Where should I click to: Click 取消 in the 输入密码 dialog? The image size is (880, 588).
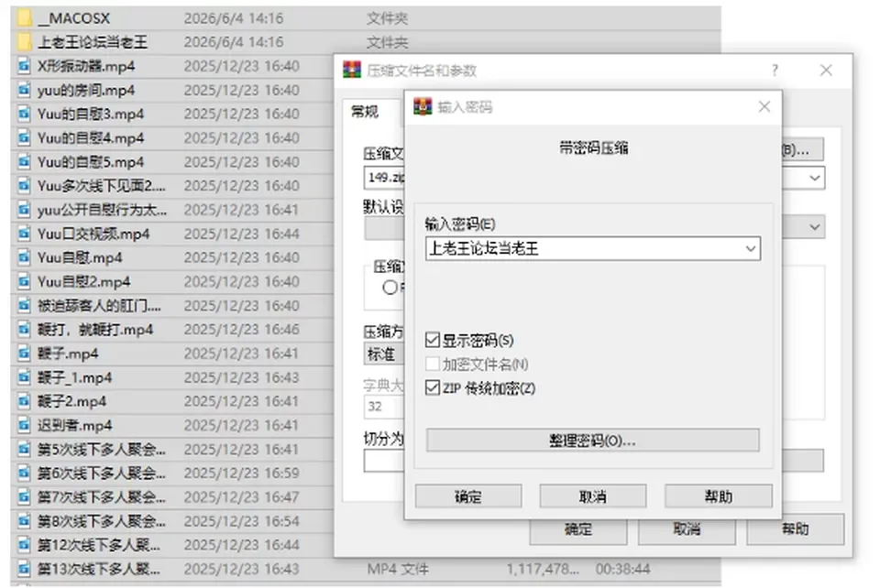point(593,496)
